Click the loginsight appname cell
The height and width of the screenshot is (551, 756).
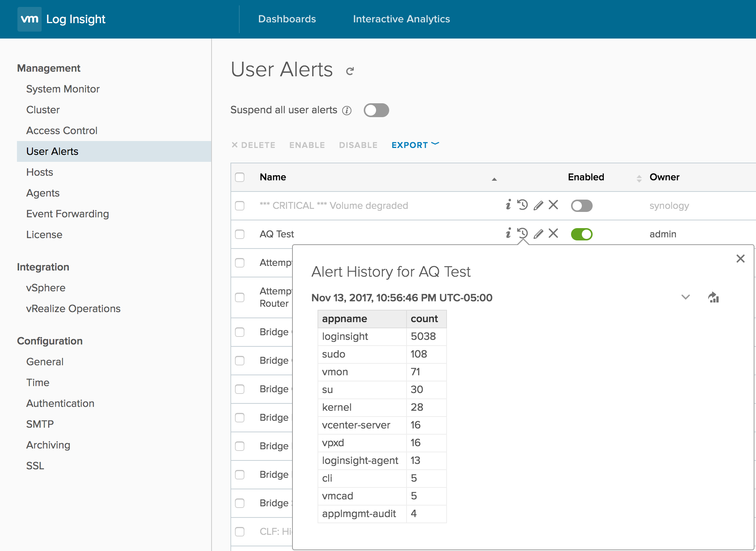coord(362,337)
